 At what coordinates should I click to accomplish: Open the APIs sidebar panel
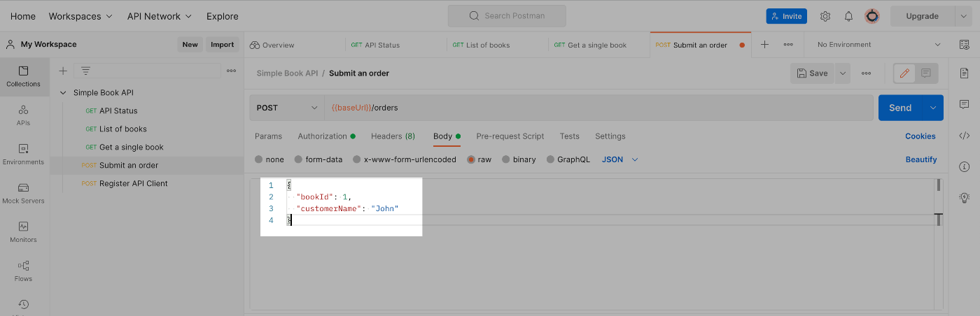tap(23, 115)
